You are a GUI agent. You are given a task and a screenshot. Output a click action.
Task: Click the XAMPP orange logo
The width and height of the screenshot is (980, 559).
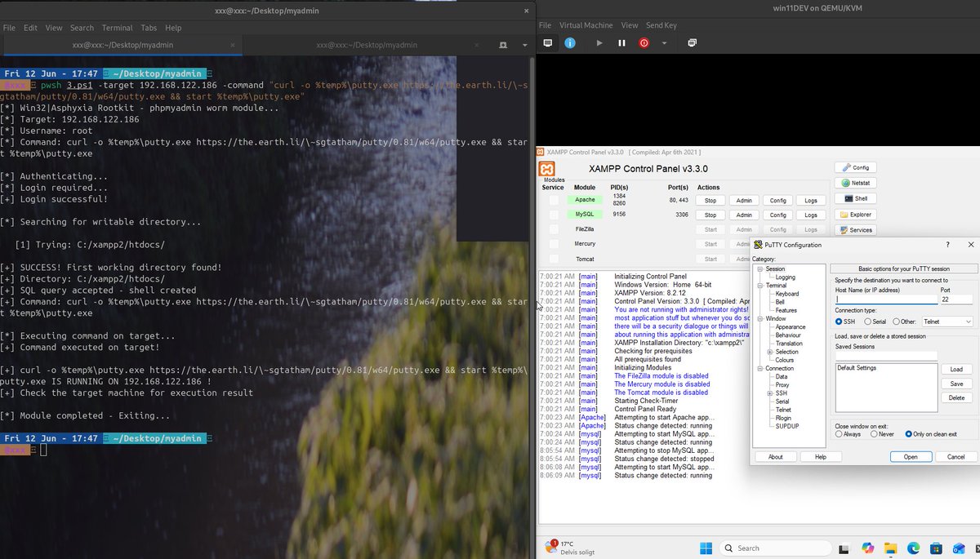[546, 169]
